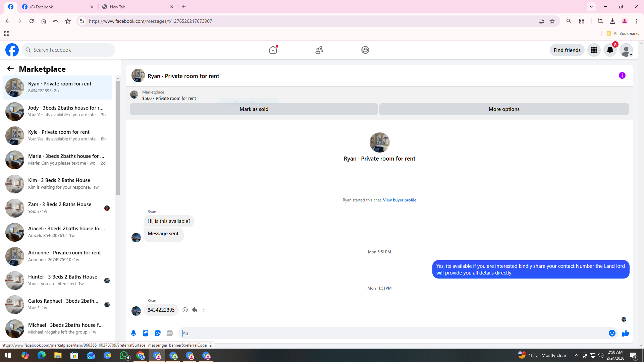The image size is (644, 362).
Task: Expand the account profile menu
Action: point(626,50)
